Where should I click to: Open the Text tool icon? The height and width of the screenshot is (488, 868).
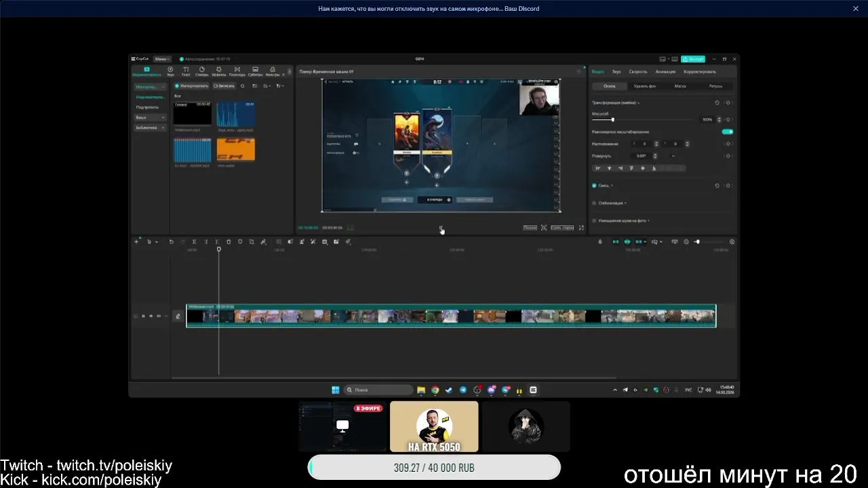pyautogui.click(x=186, y=70)
